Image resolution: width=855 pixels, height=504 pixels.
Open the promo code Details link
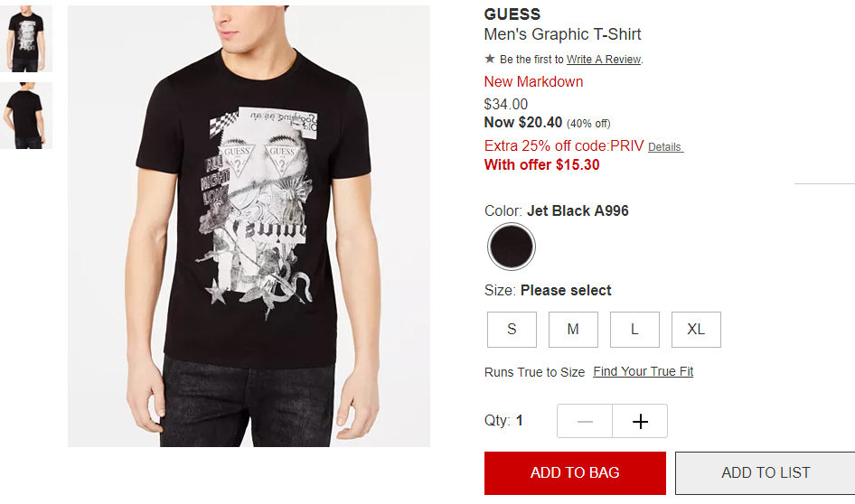[x=664, y=147]
